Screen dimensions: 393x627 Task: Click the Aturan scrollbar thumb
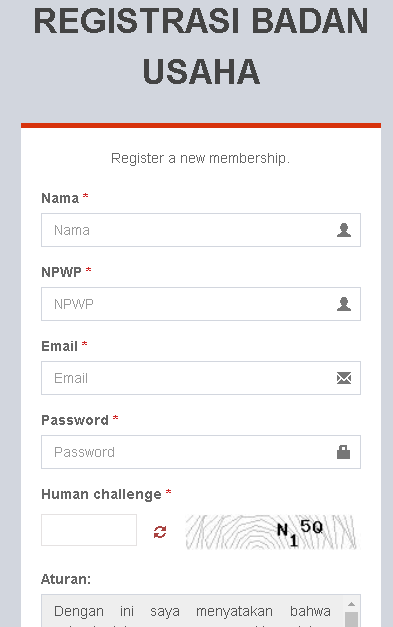(351, 619)
